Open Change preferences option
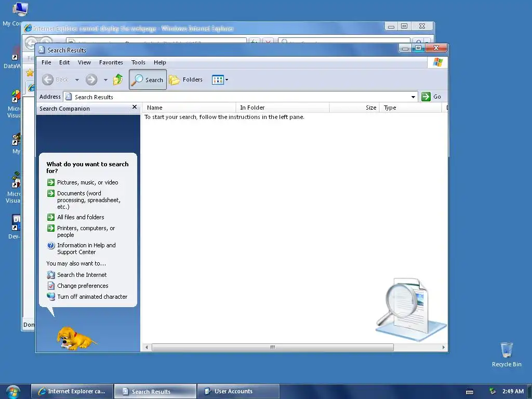 pos(83,286)
